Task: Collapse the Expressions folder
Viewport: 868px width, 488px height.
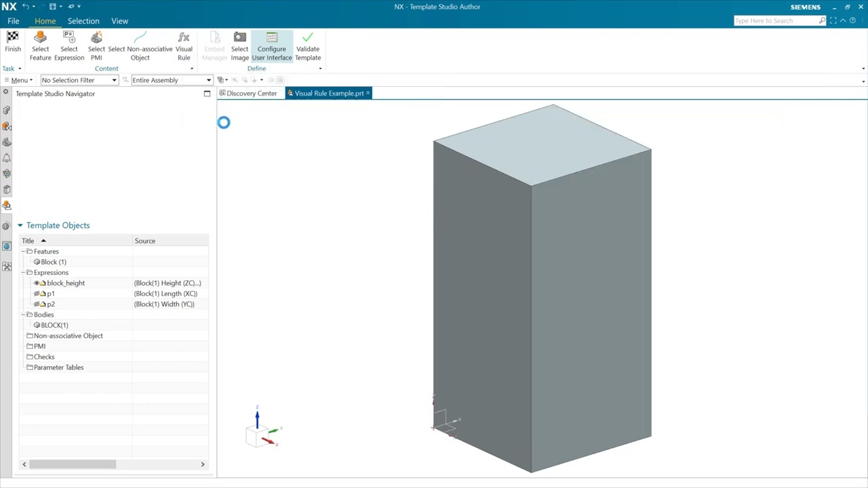Action: [x=23, y=272]
